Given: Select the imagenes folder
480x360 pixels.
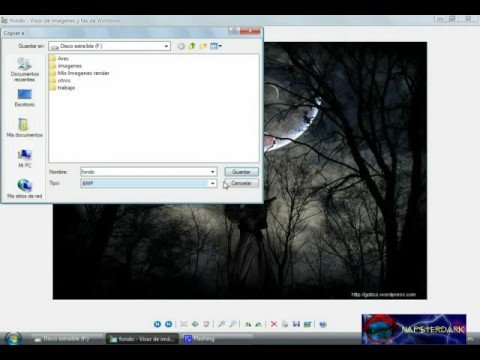Looking at the screenshot, I should [x=66, y=66].
